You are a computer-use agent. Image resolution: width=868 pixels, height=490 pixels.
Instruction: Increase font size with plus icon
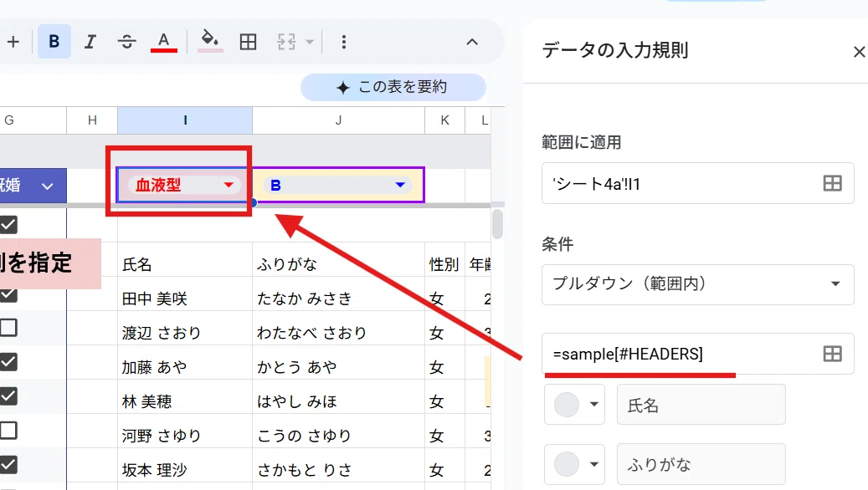click(x=13, y=42)
